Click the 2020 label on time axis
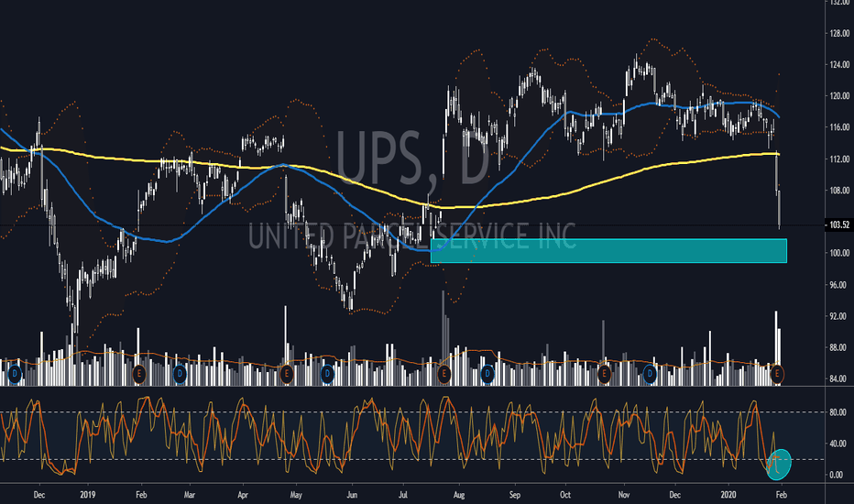This screenshot has height=504, width=854. click(x=728, y=495)
